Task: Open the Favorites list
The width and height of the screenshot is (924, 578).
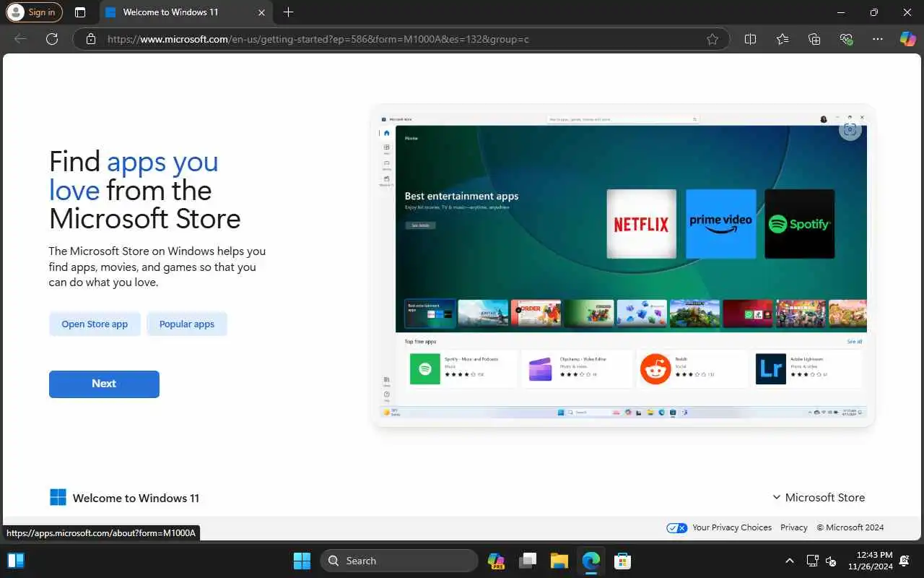Action: pyautogui.click(x=783, y=39)
